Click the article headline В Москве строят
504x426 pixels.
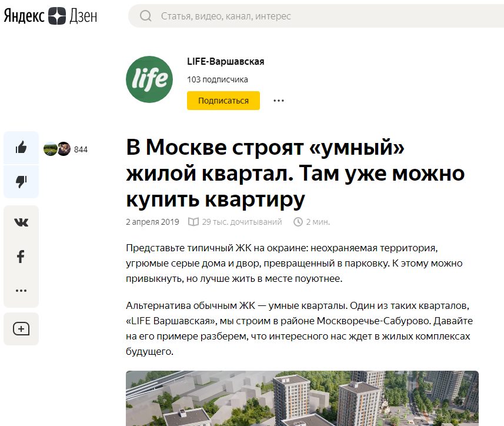coord(295,174)
